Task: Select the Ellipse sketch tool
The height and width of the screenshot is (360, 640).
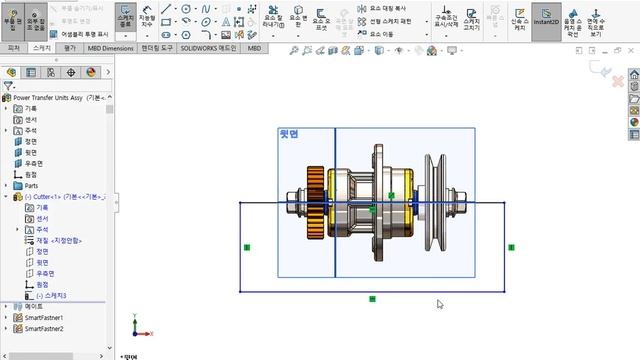Action: click(x=206, y=22)
